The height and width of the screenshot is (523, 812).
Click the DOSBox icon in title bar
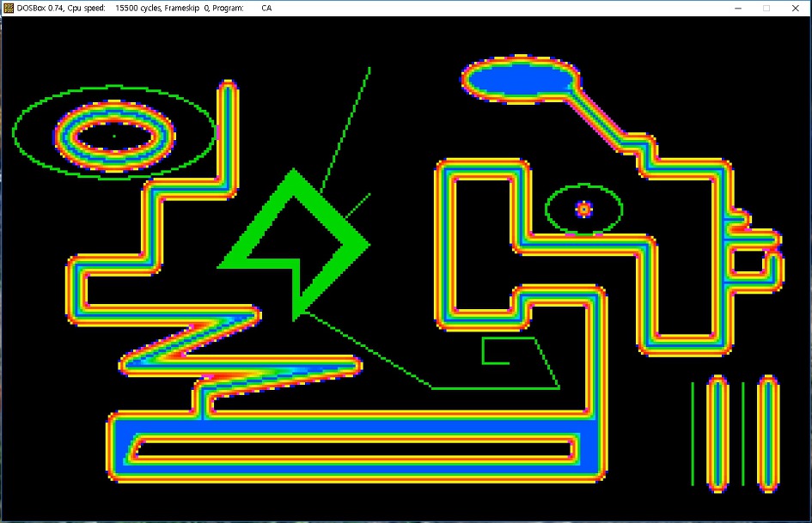[9, 8]
